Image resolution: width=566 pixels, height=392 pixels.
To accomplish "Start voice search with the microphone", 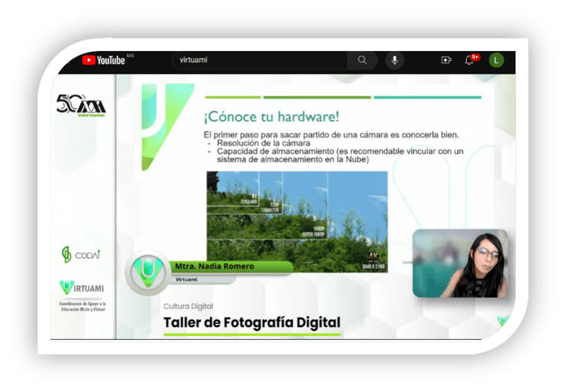I will (x=395, y=60).
